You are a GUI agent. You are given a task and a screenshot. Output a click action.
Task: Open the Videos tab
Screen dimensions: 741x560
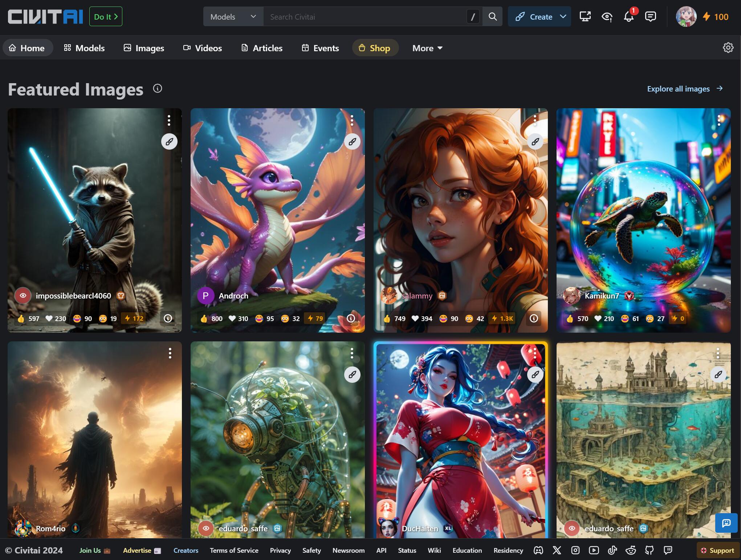pos(203,48)
